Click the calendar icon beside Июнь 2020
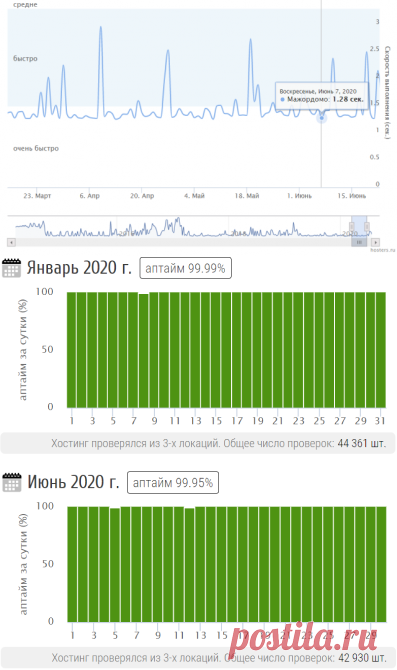The image size is (397, 670). point(12,482)
